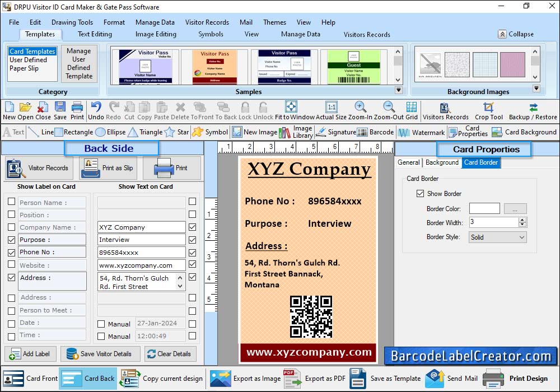The width and height of the screenshot is (560, 392).
Task: Set view to Actual Size
Action: point(331,111)
